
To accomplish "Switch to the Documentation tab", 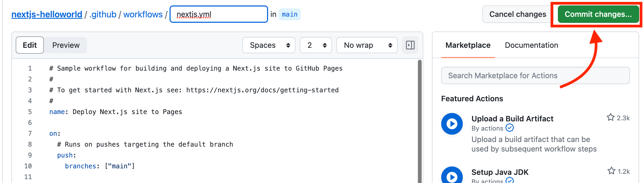I will pyautogui.click(x=531, y=45).
